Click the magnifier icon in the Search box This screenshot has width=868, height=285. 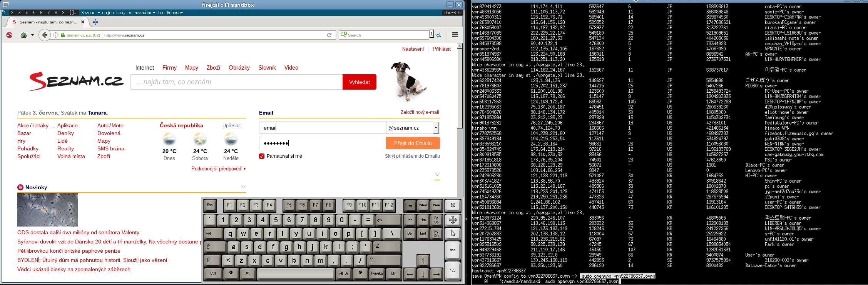click(344, 35)
